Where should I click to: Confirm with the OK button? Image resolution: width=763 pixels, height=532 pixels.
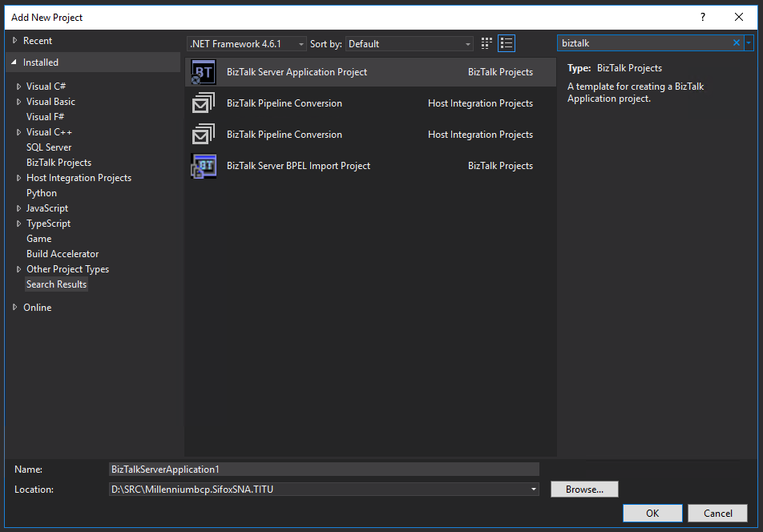(x=652, y=513)
